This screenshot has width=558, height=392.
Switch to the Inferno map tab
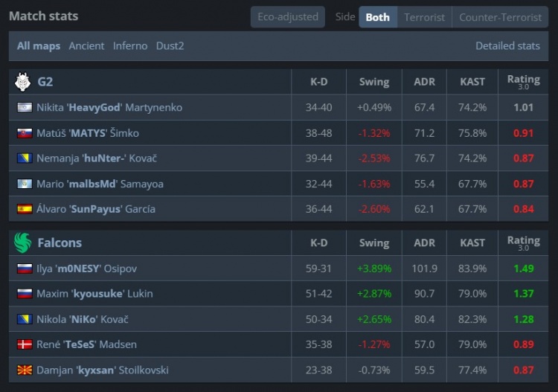(x=130, y=46)
